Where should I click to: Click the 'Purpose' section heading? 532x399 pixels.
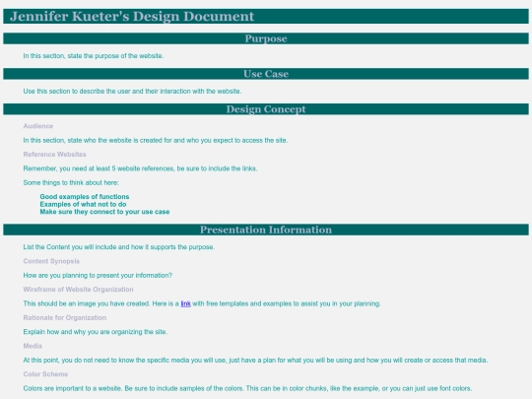click(x=266, y=38)
